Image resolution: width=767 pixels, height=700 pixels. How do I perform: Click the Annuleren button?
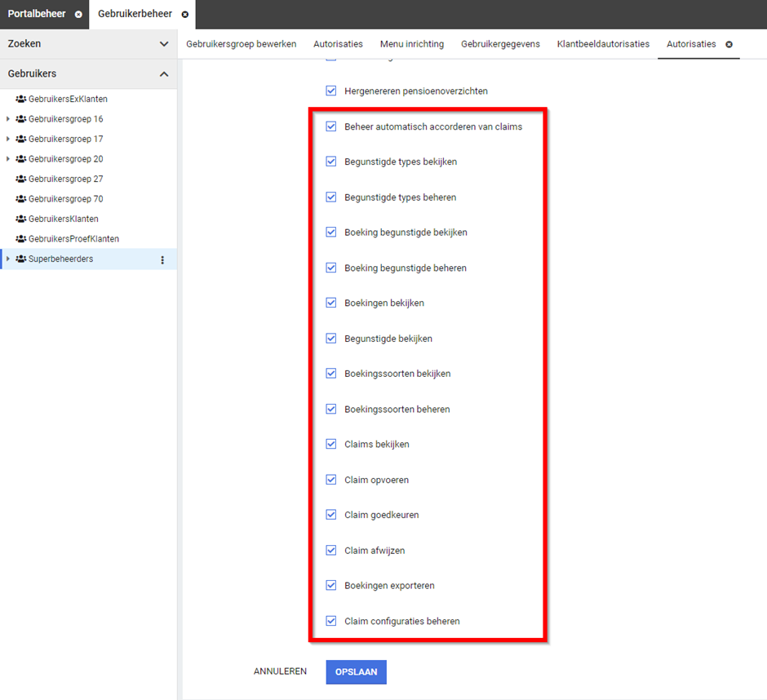click(x=280, y=671)
